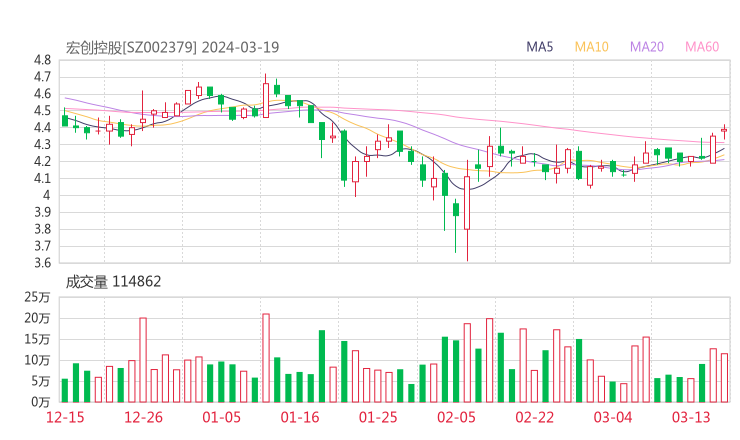Viewport: 740px width, 440px height.
Task: Click the 01-25 date axis label
Action: coord(378,417)
